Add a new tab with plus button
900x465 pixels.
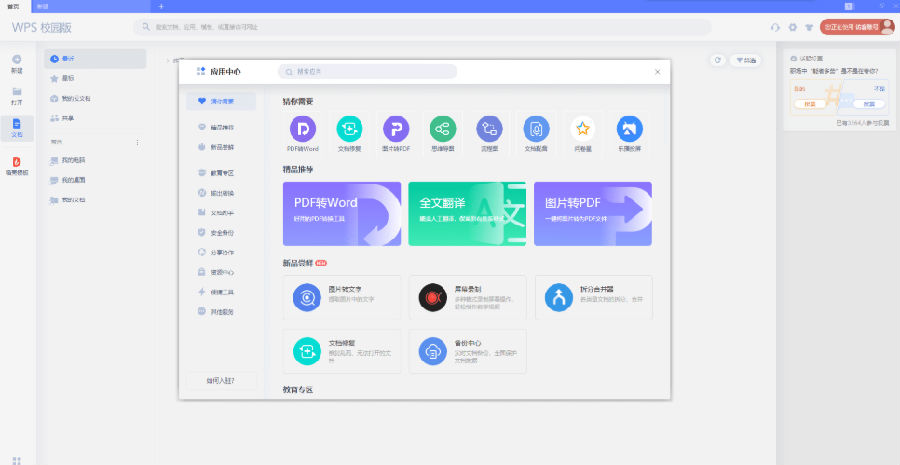161,6
